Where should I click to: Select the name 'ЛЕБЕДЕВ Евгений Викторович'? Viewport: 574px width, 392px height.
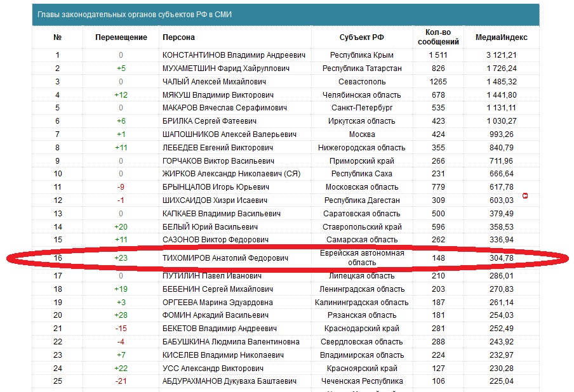coord(218,148)
